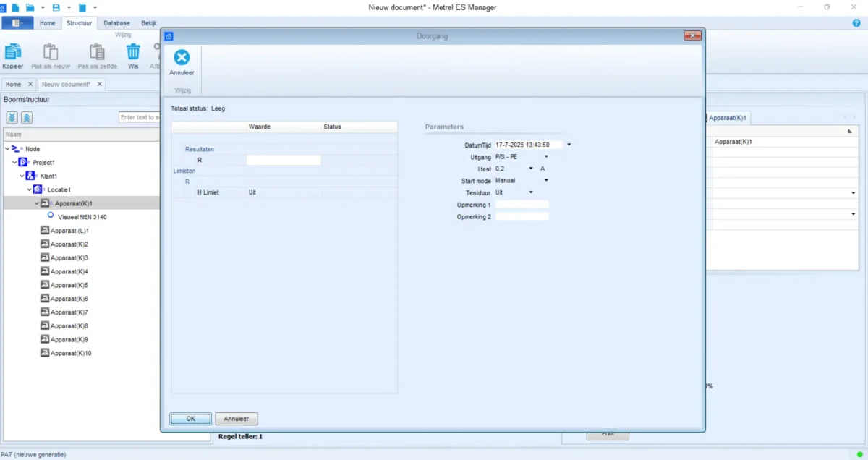Open the Start mode dropdown
The height and width of the screenshot is (460, 868).
coord(546,181)
